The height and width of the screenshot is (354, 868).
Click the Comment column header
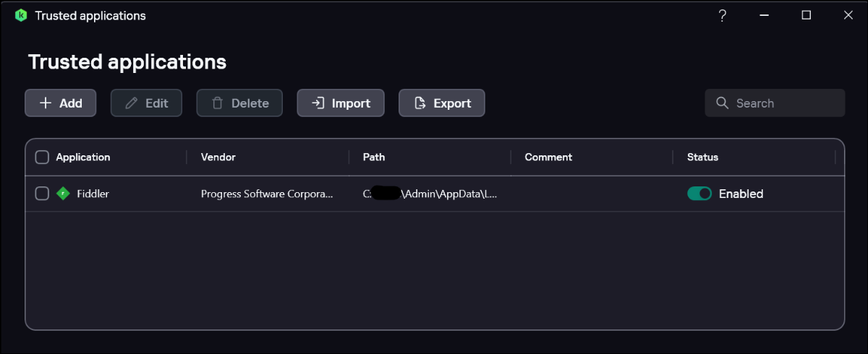pos(548,157)
